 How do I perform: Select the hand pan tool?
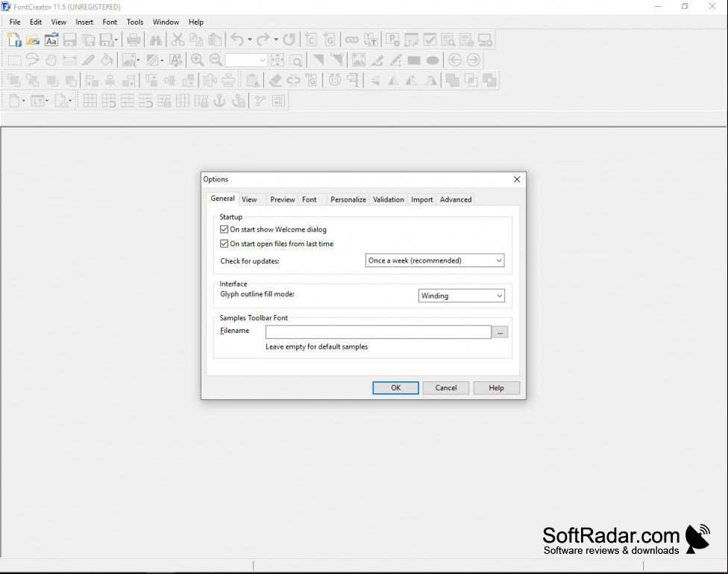51,60
